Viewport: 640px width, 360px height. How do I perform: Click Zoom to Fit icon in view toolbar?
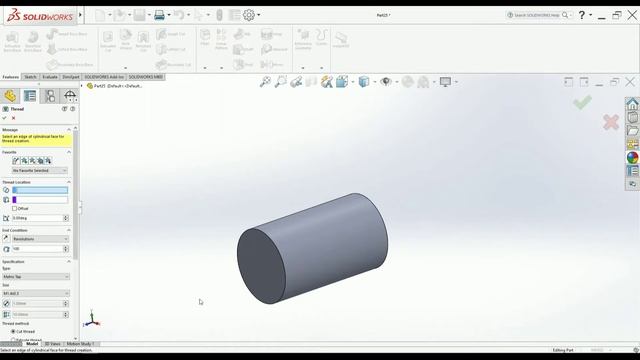click(265, 82)
